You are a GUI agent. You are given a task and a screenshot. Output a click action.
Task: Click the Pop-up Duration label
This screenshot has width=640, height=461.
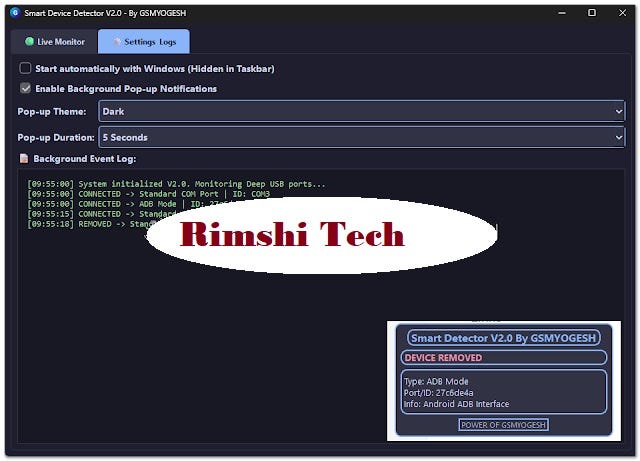pyautogui.click(x=56, y=138)
